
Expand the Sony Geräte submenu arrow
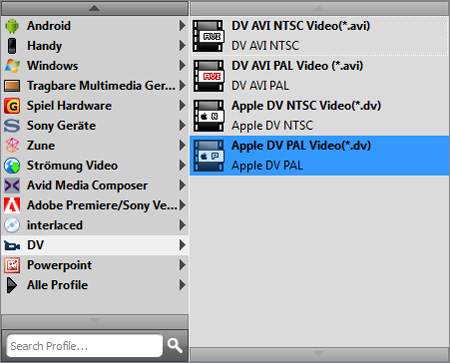click(x=182, y=126)
